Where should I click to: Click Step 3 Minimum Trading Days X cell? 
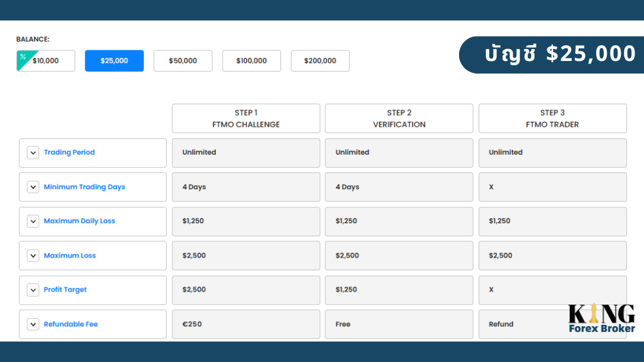tap(552, 187)
